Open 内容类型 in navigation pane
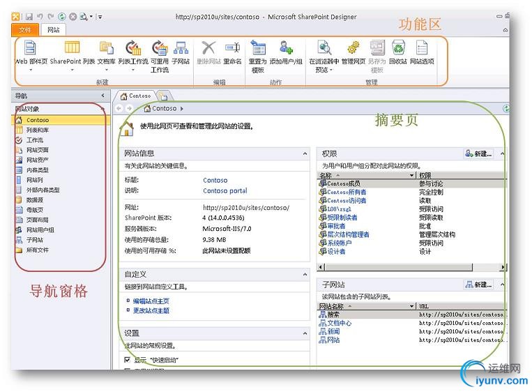Image resolution: width=532 pixels, height=392 pixels. click(38, 169)
